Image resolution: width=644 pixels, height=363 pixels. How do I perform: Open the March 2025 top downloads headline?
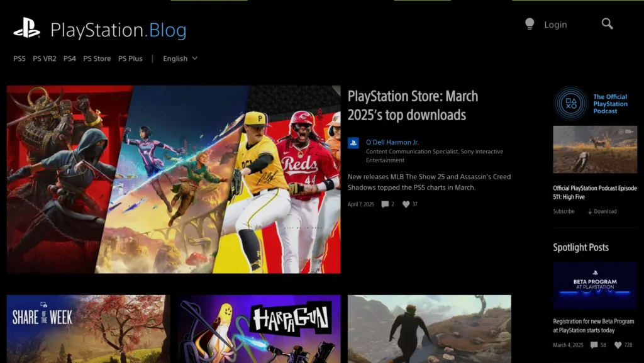tap(413, 106)
